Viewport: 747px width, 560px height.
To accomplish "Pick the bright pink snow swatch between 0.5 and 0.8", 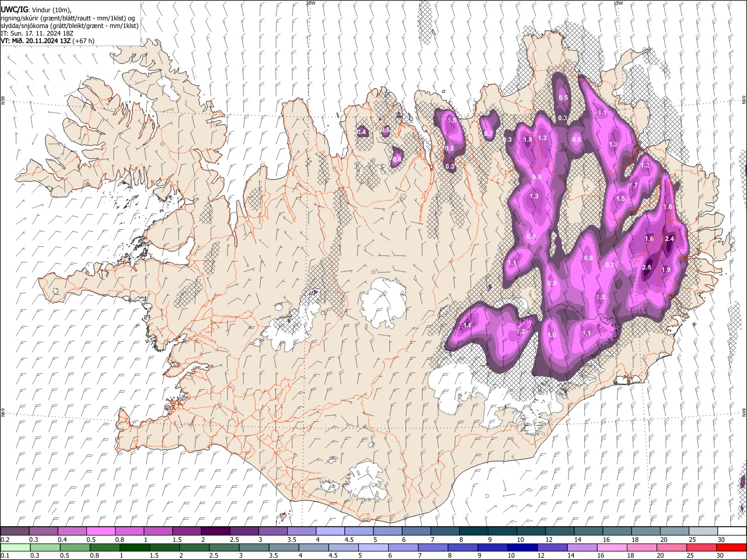I will [x=100, y=531].
